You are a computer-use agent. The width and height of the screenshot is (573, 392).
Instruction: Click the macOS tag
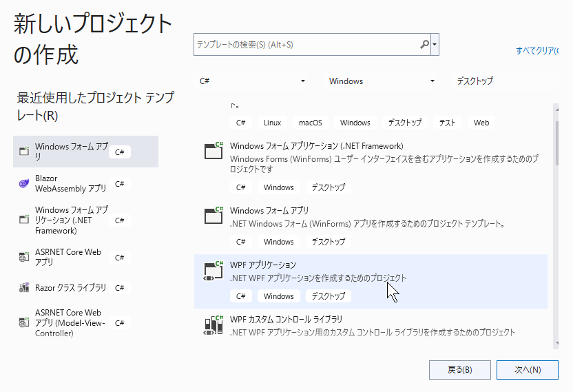(x=310, y=123)
